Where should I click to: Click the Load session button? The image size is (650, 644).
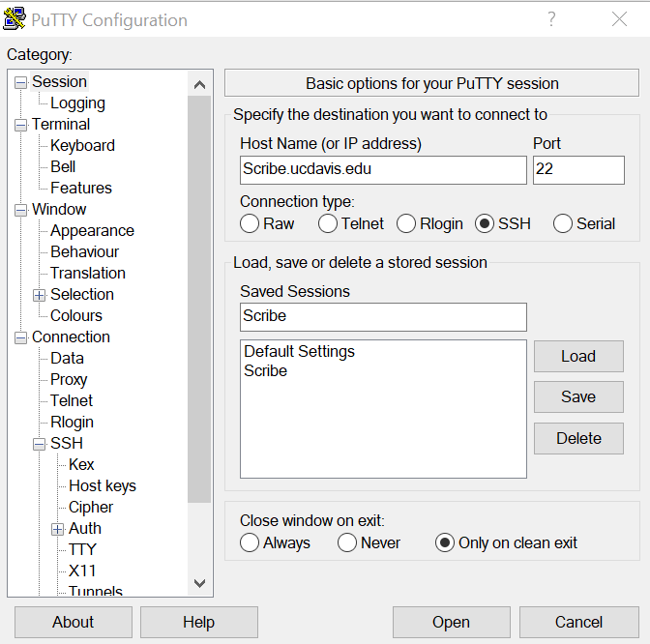578,357
